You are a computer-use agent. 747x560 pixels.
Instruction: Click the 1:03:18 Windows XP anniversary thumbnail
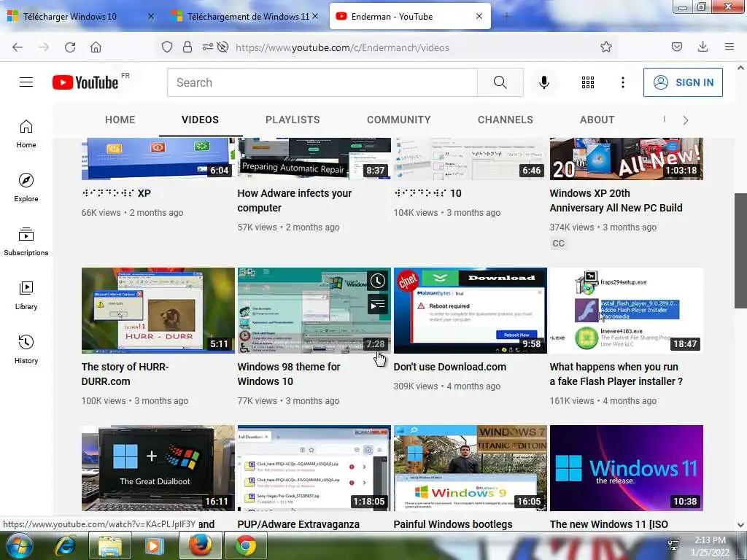(x=627, y=158)
